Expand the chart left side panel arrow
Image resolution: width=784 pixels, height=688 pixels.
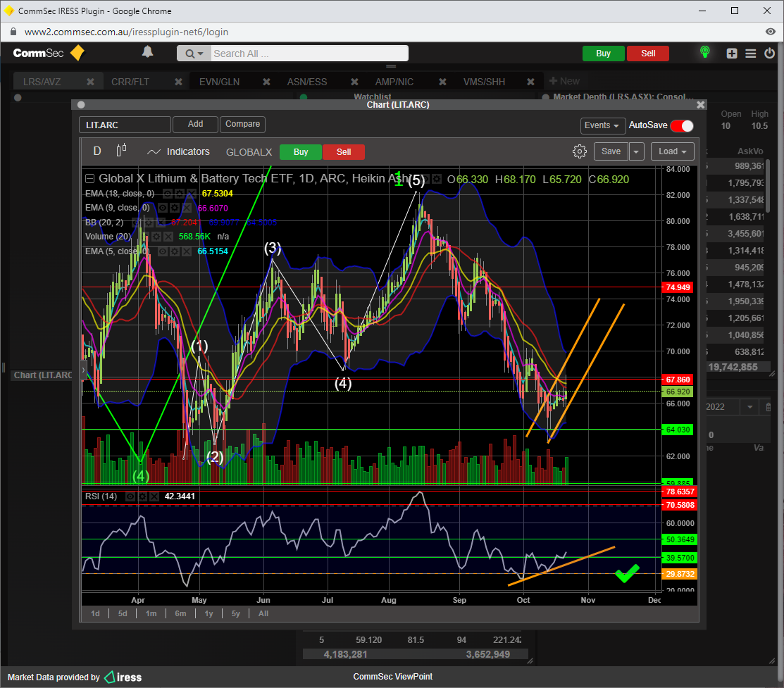click(84, 370)
